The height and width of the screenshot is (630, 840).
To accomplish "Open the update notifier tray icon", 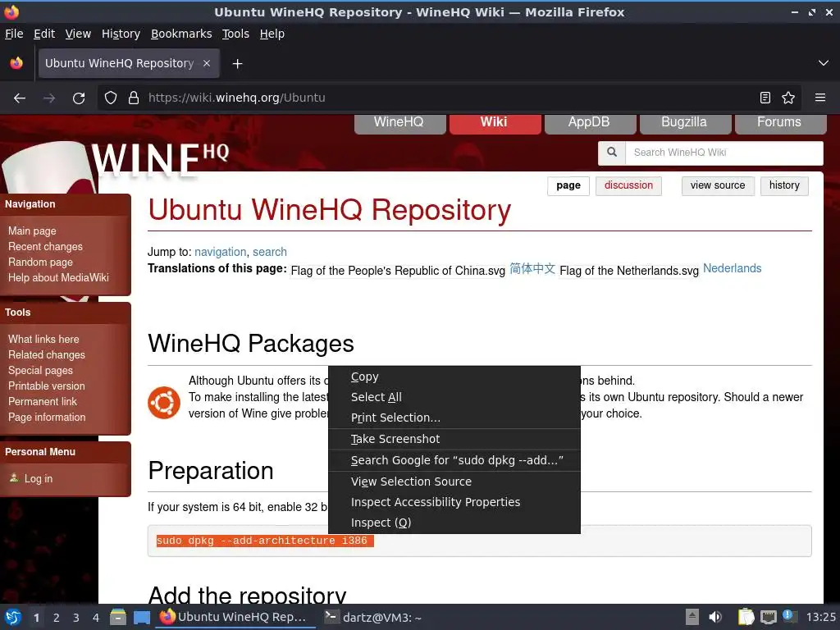I will click(788, 616).
